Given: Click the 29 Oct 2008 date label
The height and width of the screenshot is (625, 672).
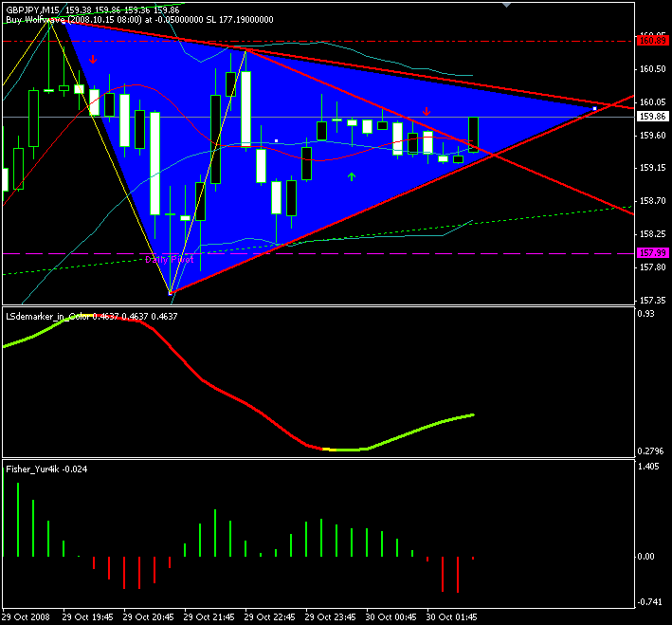Looking at the screenshot, I should pos(27,616).
